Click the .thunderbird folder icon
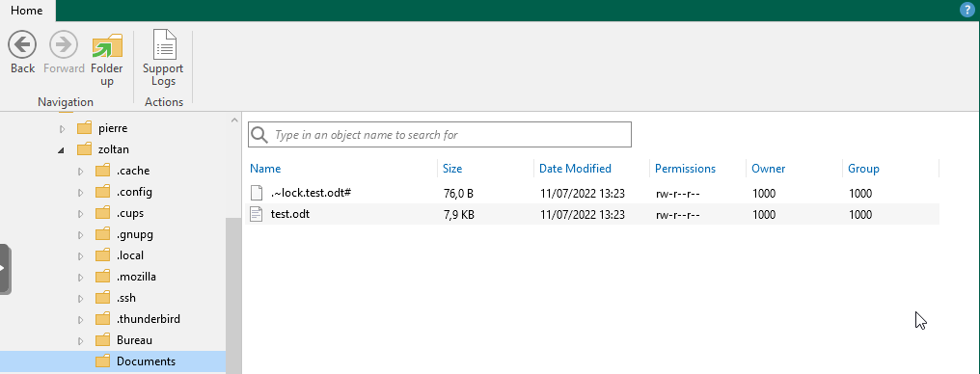Image resolution: width=980 pixels, height=374 pixels. click(102, 319)
